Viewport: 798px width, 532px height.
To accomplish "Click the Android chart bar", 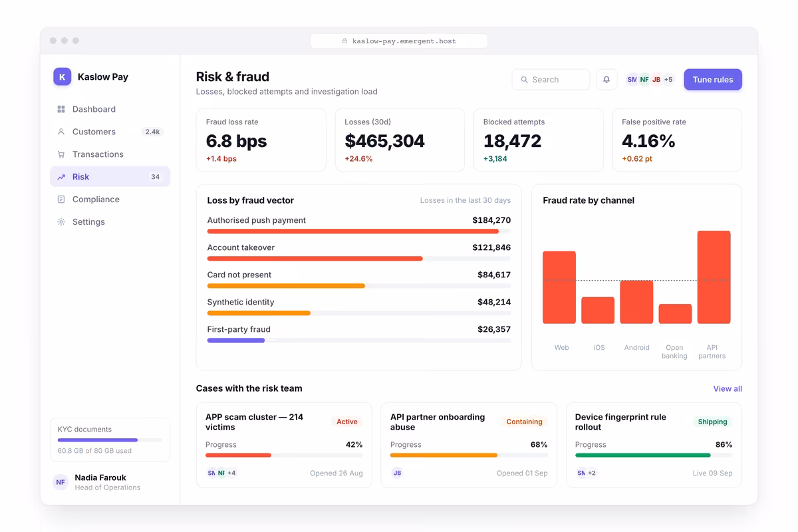I will point(636,302).
